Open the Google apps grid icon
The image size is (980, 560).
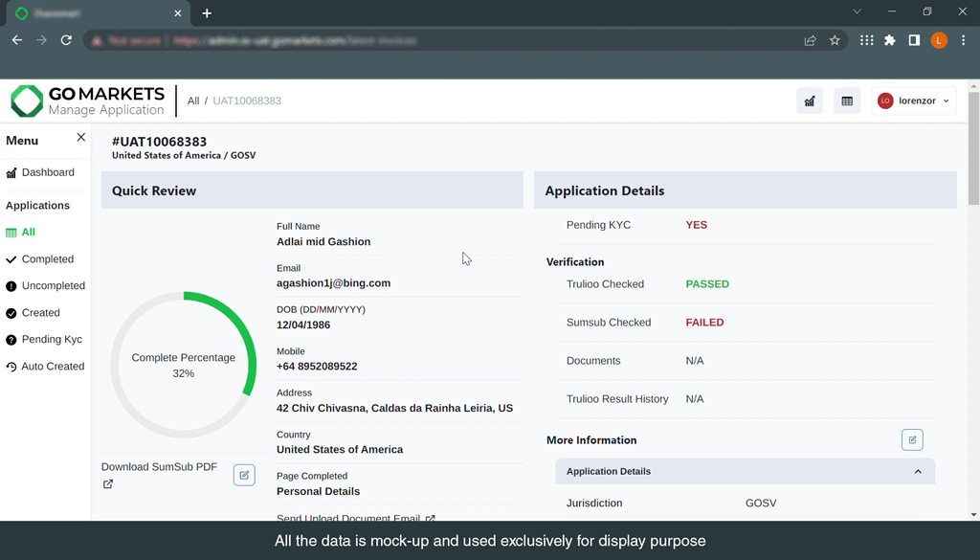[x=866, y=40]
